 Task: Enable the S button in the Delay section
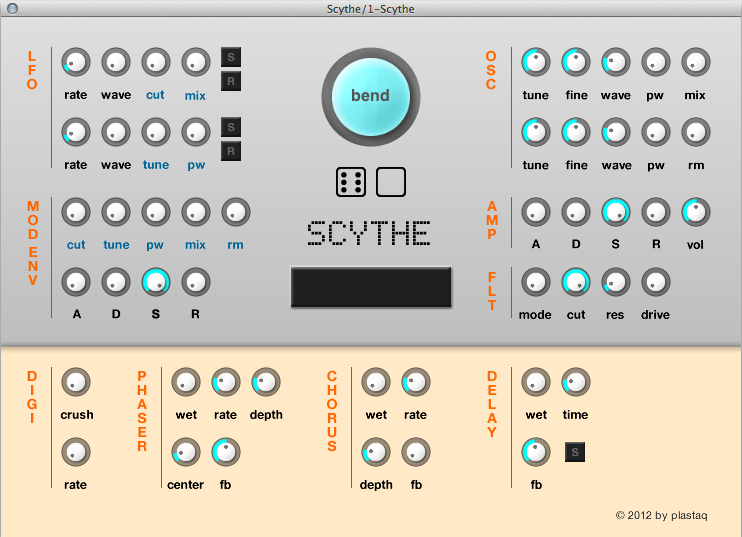[x=575, y=453]
